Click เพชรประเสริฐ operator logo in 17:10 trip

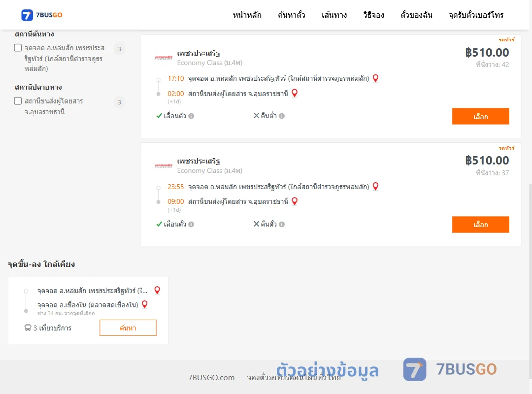point(164,58)
